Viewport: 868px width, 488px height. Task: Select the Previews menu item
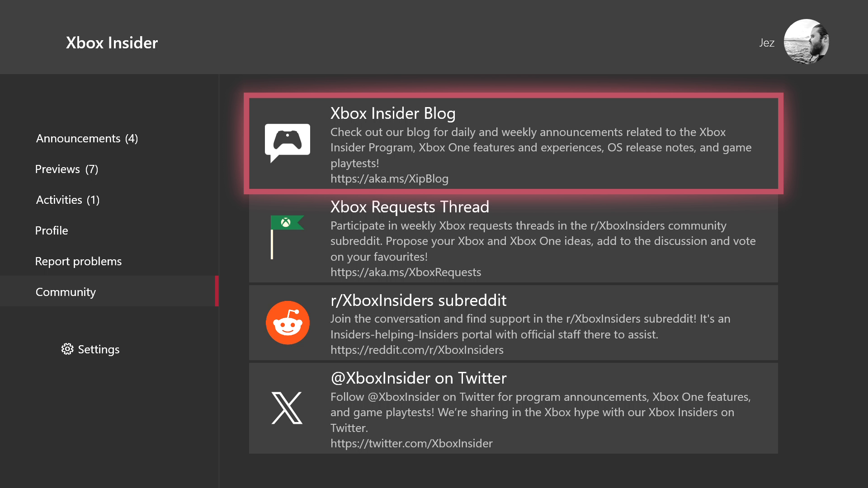[67, 169]
